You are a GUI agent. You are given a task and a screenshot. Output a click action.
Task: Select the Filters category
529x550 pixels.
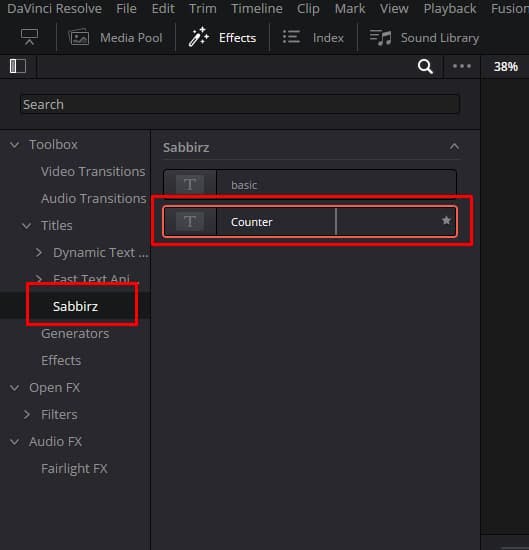(59, 415)
